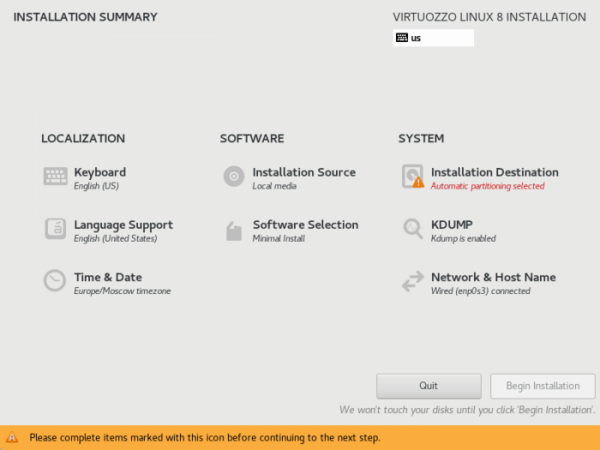Image resolution: width=600 pixels, height=450 pixels.
Task: Click the Time & Date clock icon
Action: (x=54, y=282)
